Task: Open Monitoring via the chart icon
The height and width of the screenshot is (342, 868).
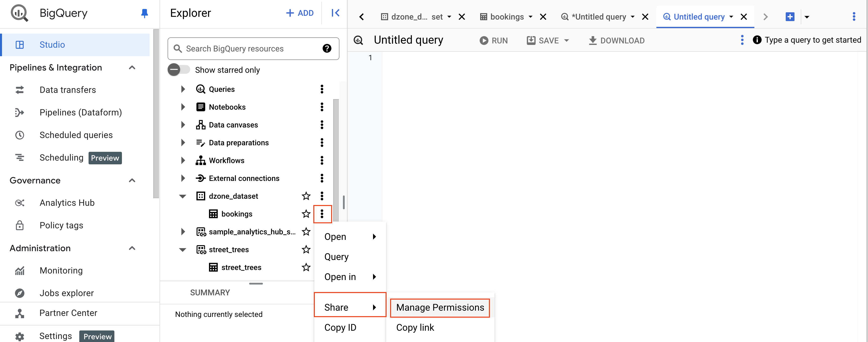Action: coord(20,270)
